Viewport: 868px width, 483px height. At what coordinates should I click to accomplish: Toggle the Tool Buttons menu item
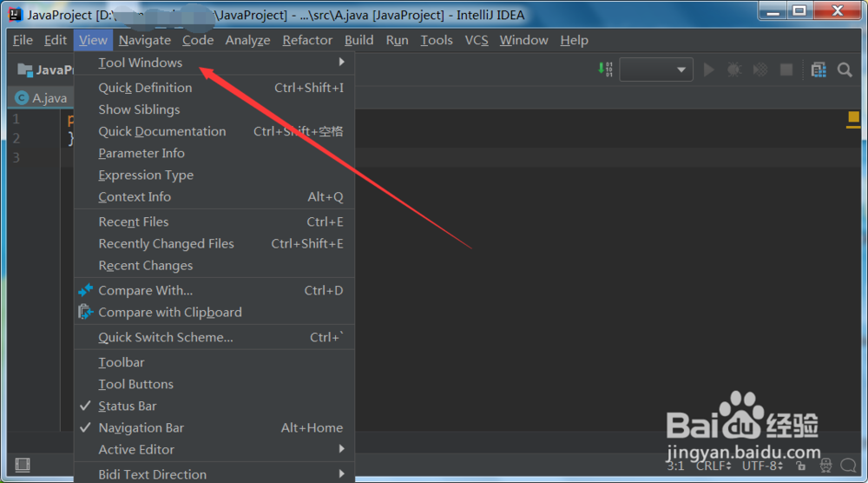tap(214, 384)
